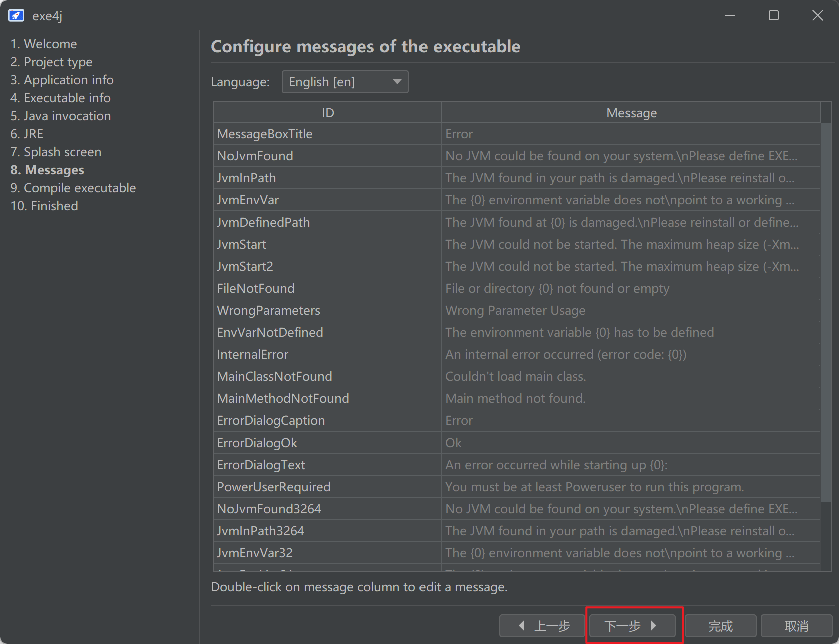Select Compile executable step
The image size is (839, 644).
point(73,188)
